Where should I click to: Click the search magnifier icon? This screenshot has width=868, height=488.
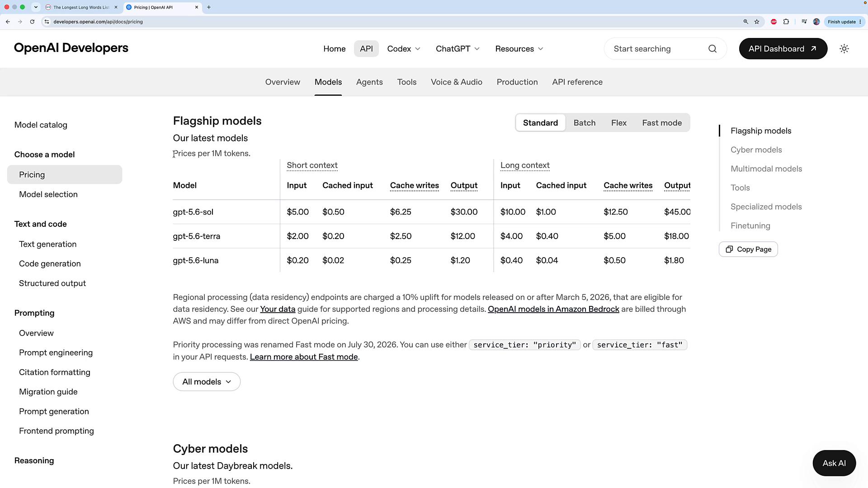tap(712, 49)
